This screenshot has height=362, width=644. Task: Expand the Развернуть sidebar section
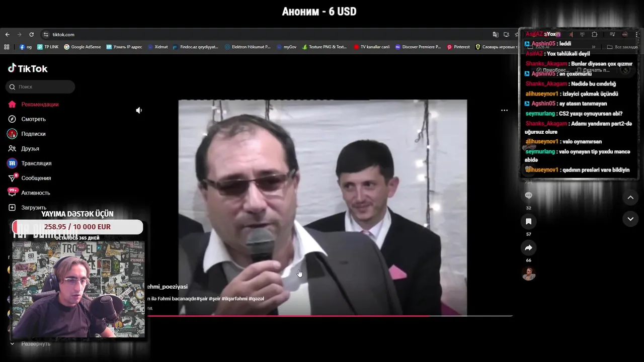click(x=30, y=344)
